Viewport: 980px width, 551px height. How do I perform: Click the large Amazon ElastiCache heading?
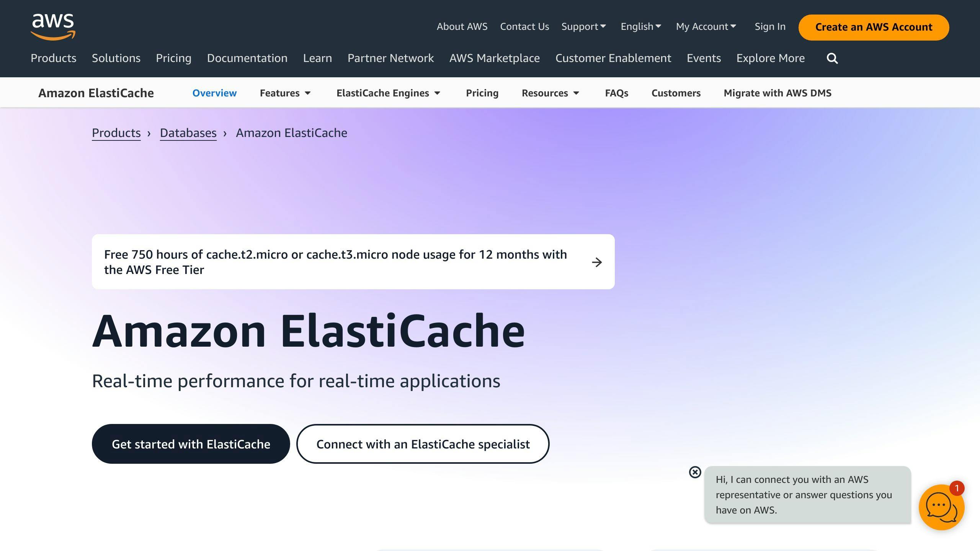(309, 331)
